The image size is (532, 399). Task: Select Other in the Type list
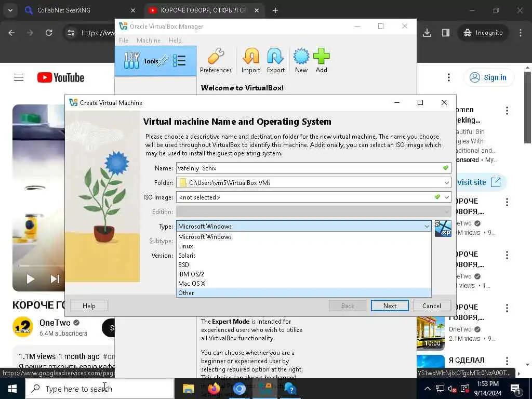(x=303, y=293)
